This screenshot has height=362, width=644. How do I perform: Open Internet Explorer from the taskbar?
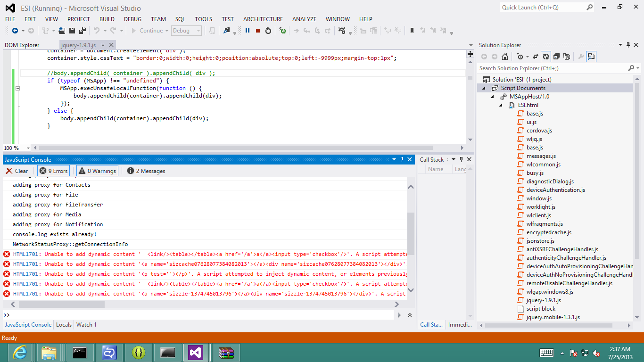20,352
